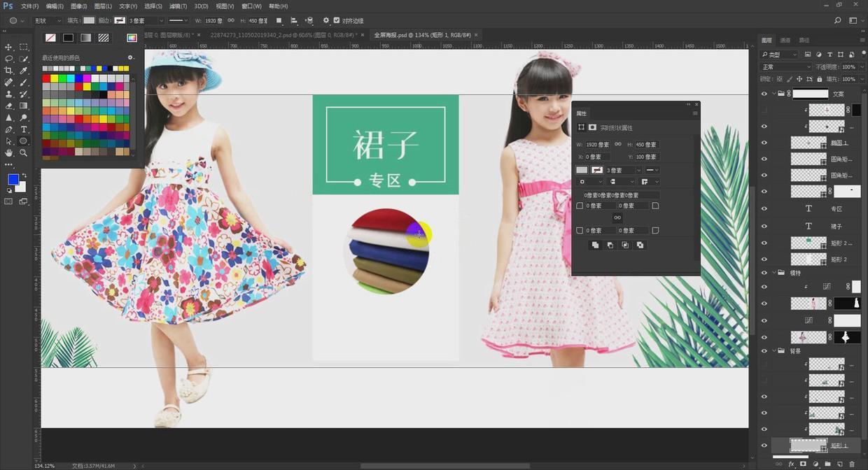
Task: Select the Horizontal Type tool
Action: 24,129
